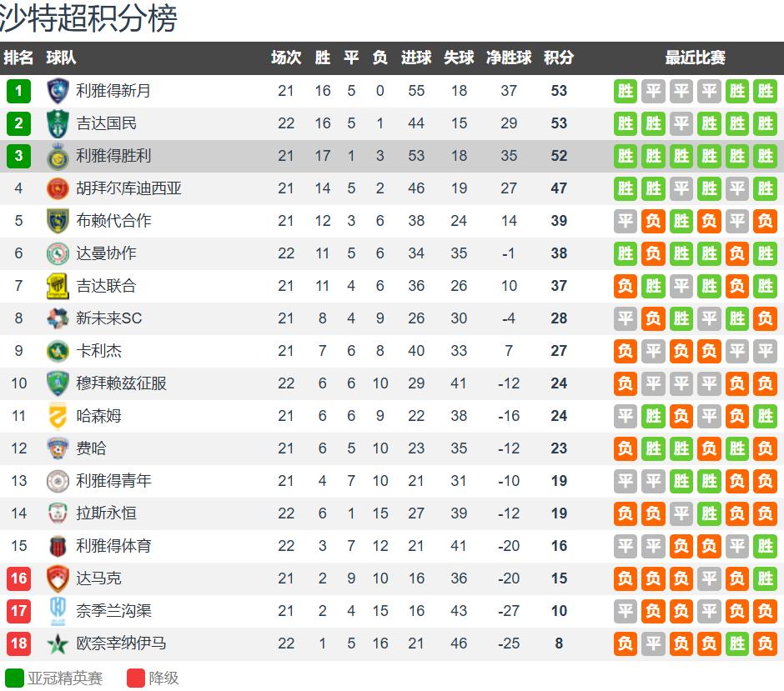784x691 pixels.
Task: Click the 奈季兰沟渠 light blue crest
Action: (x=58, y=611)
